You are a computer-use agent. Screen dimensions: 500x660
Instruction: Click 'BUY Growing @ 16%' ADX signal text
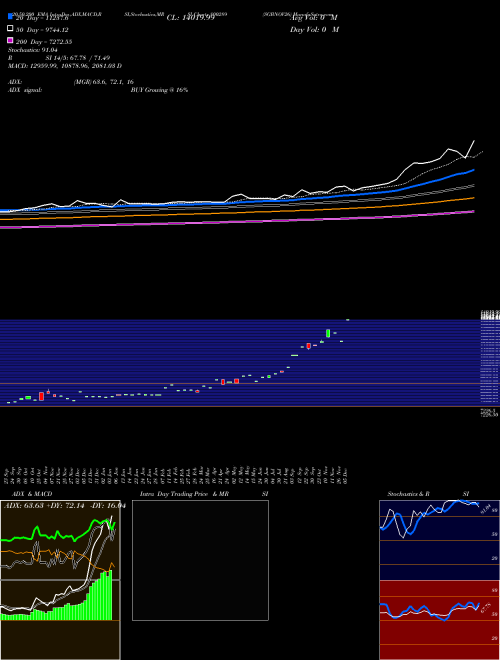(159, 90)
